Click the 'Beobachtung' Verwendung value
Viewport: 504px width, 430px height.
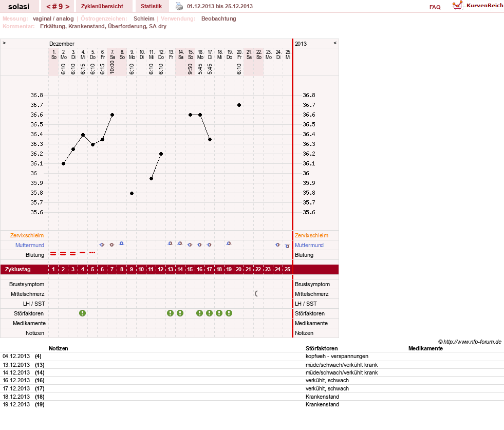click(218, 18)
